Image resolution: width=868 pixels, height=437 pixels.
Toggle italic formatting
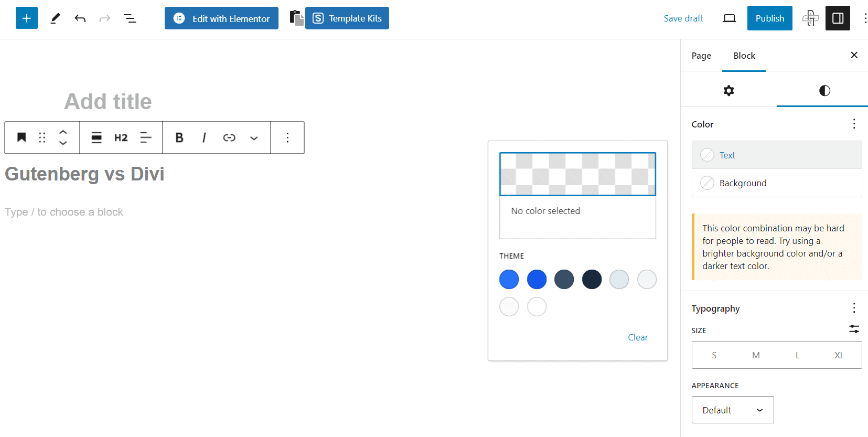coord(204,137)
